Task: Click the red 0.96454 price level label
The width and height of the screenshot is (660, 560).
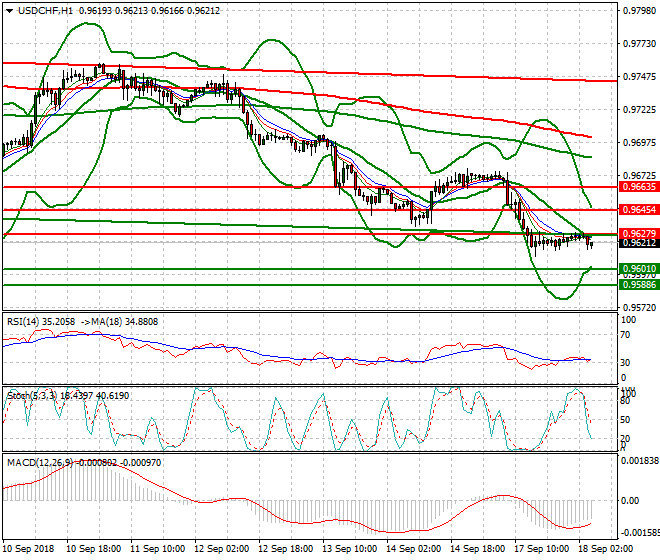Action: coord(639,210)
